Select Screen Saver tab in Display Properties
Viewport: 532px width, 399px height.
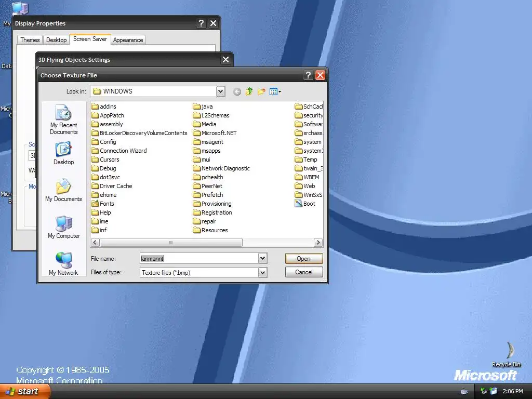[90, 39]
